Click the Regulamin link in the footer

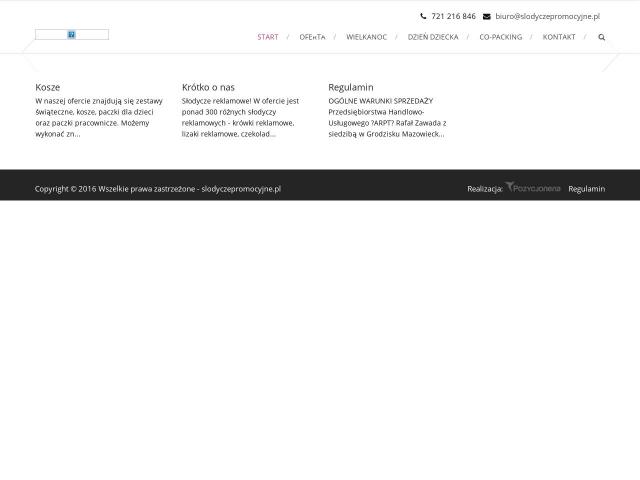[x=587, y=189]
